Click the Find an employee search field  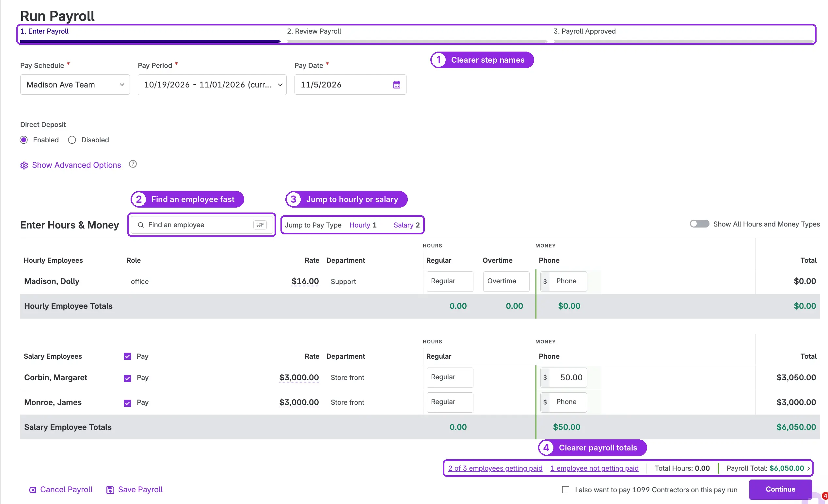click(201, 225)
